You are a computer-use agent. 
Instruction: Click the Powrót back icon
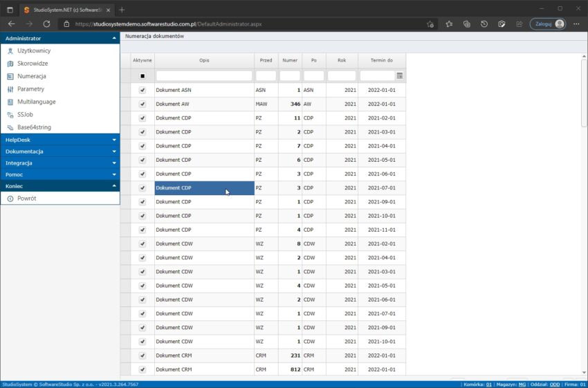click(x=10, y=198)
